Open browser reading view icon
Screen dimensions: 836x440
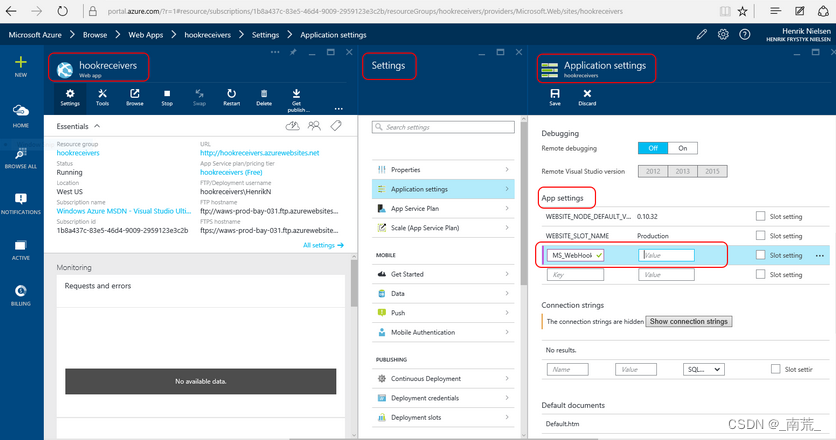(x=725, y=11)
